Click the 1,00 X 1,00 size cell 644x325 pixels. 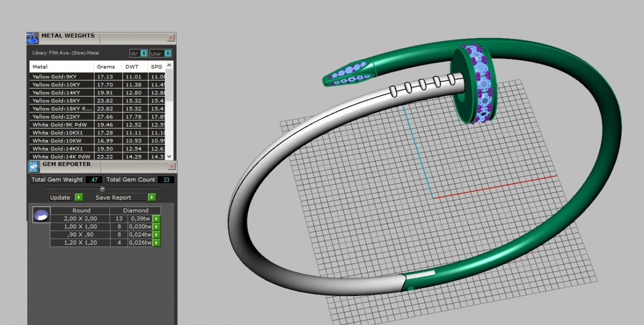point(80,227)
